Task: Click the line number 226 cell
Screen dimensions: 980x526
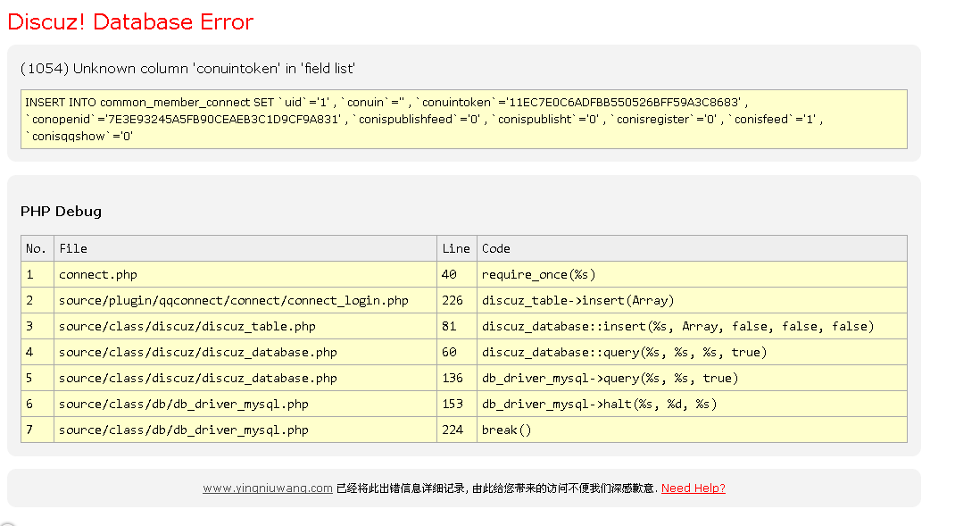Action: [453, 300]
